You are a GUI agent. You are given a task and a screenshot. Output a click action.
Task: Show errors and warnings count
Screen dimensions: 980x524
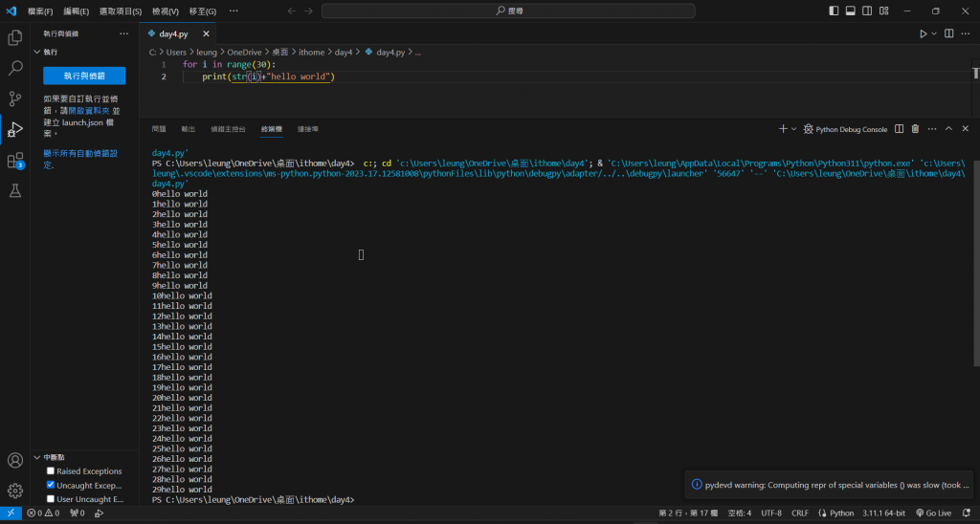(x=43, y=513)
